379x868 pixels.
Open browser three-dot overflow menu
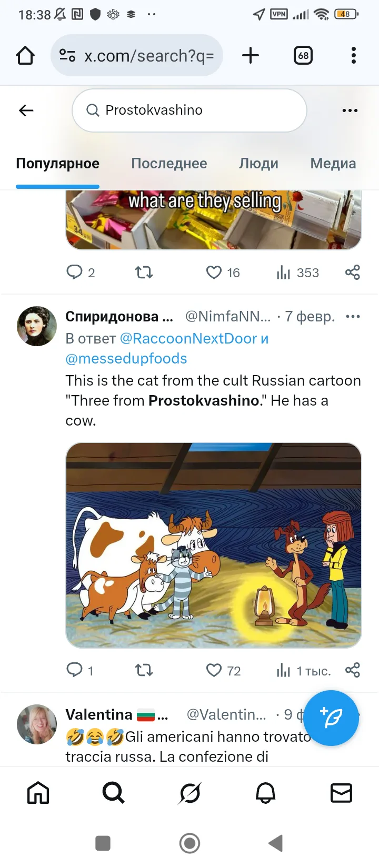(x=353, y=55)
